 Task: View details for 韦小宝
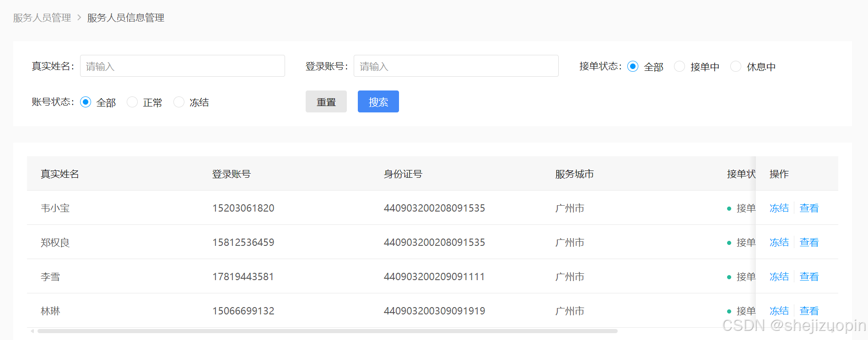[x=809, y=208]
